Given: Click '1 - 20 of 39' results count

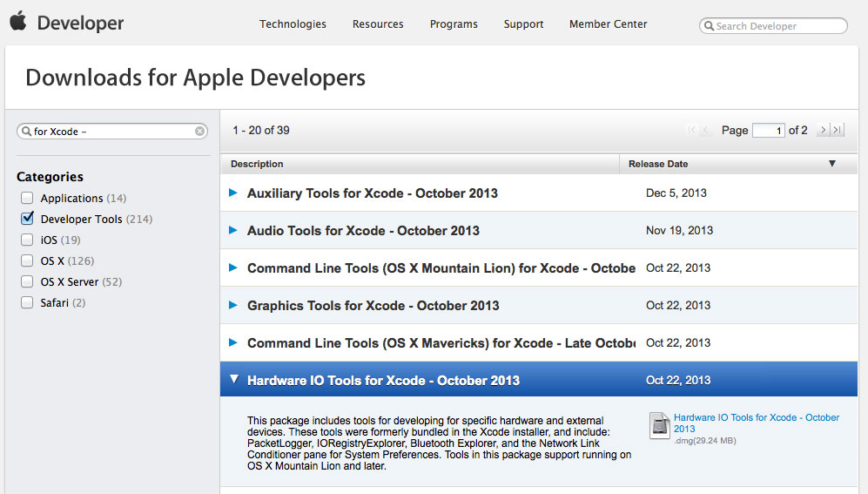Looking at the screenshot, I should (x=260, y=130).
